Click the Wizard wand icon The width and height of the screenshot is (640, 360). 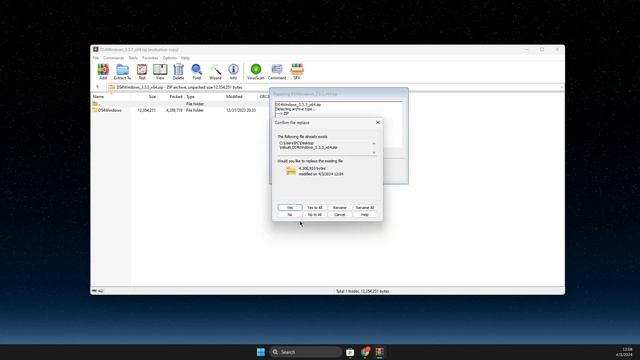point(215,72)
